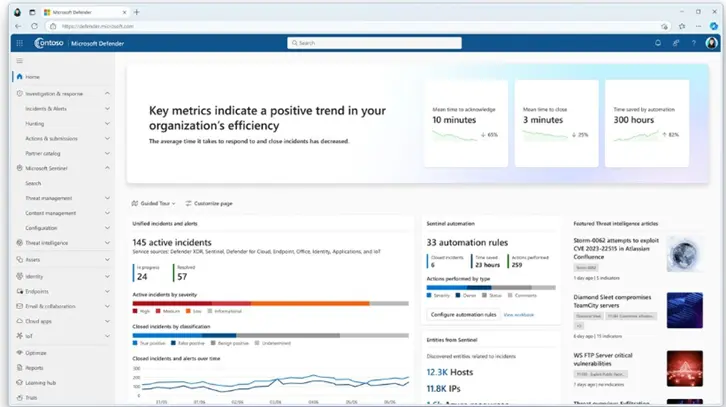The width and height of the screenshot is (726, 407).
Task: Open the 12.3K Hosts entity link
Action: pyautogui.click(x=450, y=372)
